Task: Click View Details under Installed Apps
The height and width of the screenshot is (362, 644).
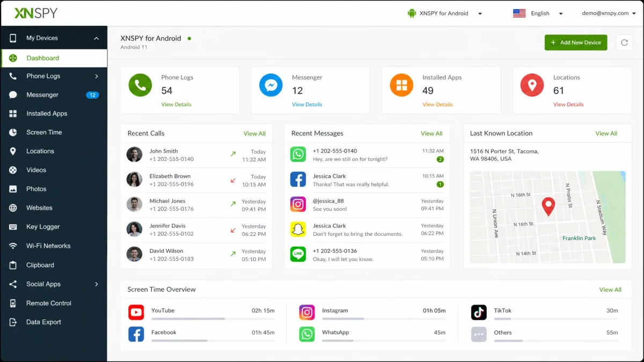Action: (437, 105)
